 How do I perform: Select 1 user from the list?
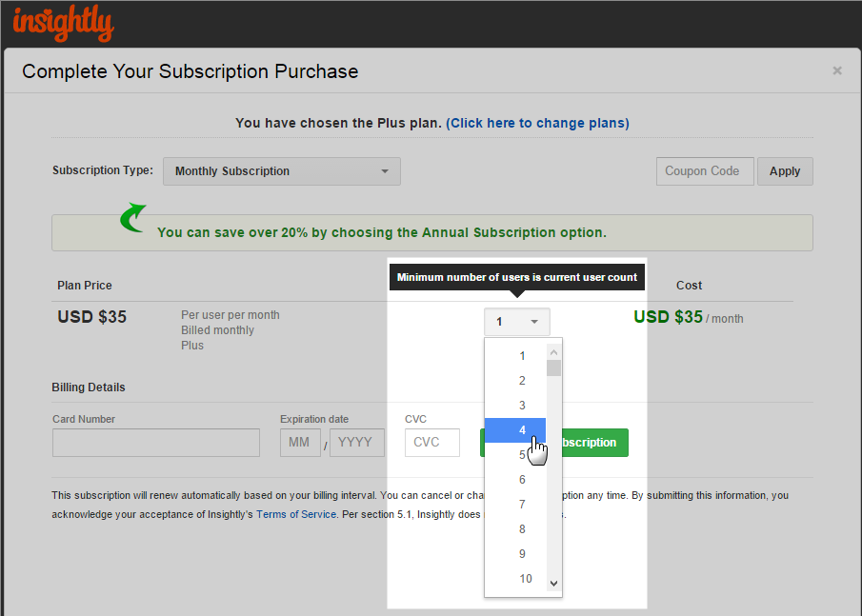coord(515,356)
